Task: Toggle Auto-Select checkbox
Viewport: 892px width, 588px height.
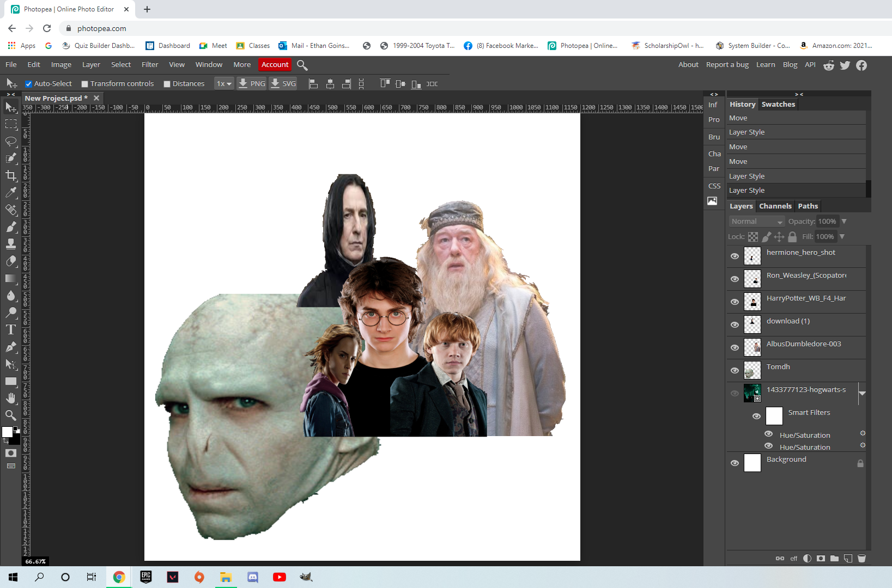Action: [x=29, y=84]
